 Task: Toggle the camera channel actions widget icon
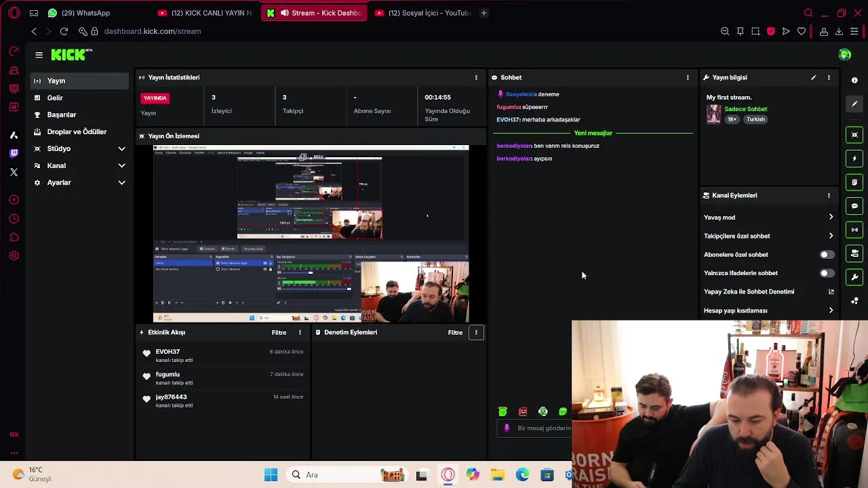(x=854, y=253)
